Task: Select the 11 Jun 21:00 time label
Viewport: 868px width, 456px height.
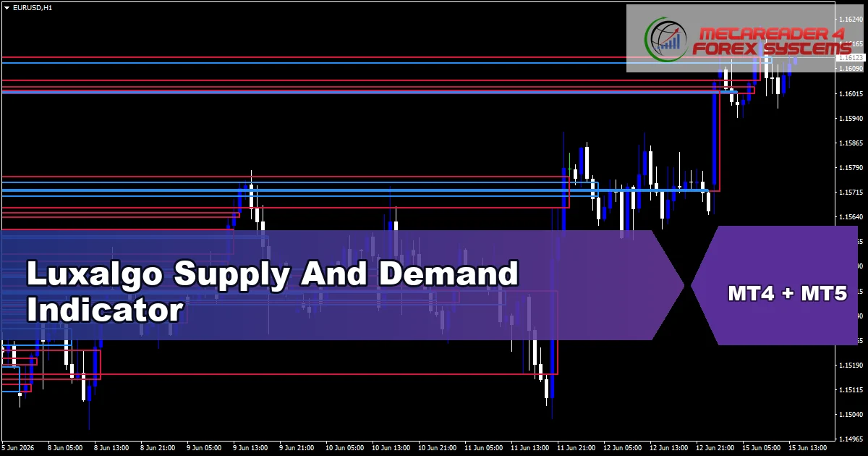Action: 575,447
